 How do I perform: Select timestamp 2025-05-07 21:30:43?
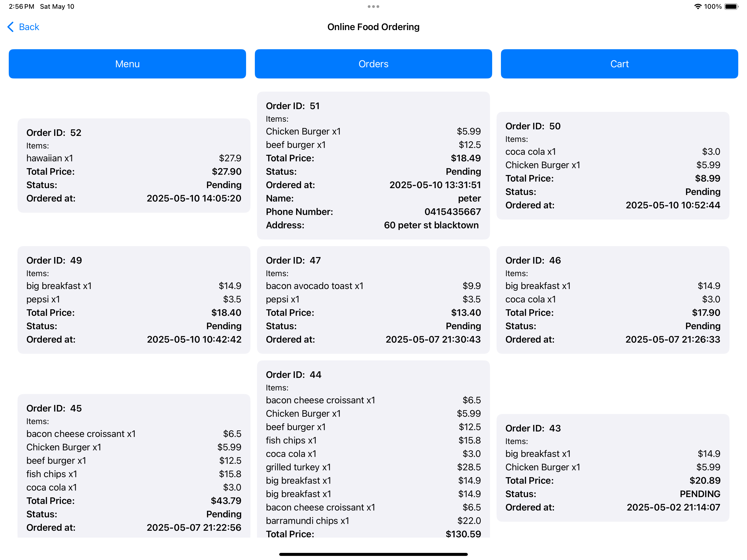(433, 339)
